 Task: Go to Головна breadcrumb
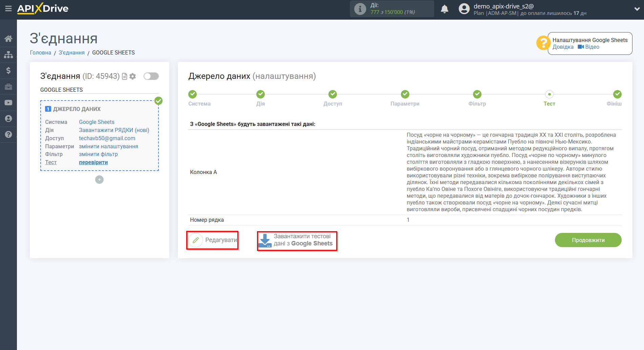[41, 52]
